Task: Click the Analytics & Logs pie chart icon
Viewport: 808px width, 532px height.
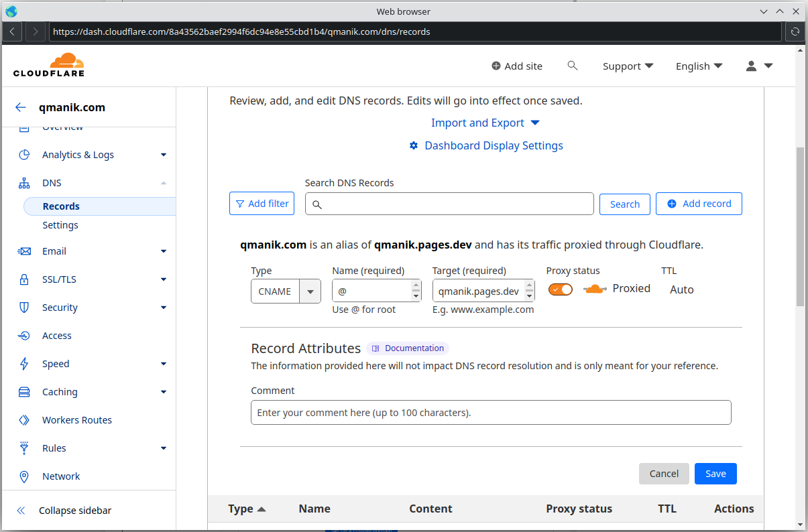Action: (24, 155)
